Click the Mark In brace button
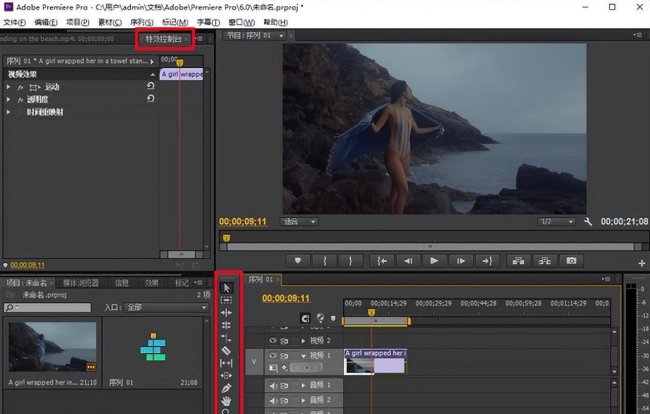 coord(325,261)
